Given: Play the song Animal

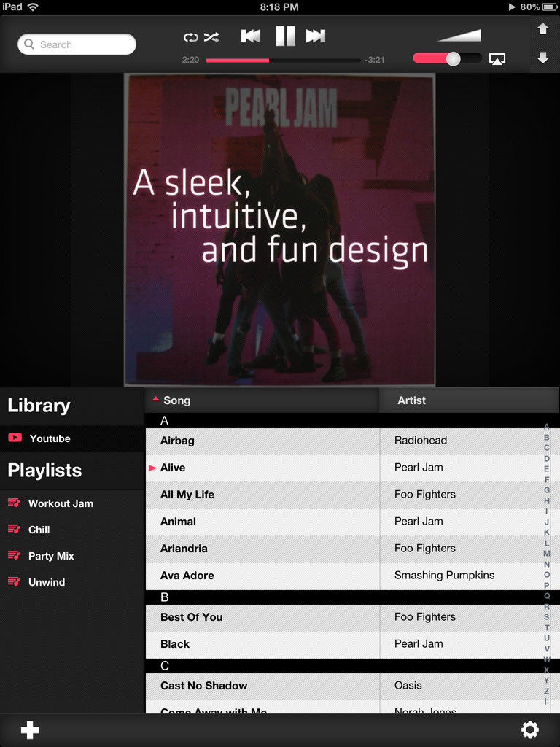Looking at the screenshot, I should (178, 521).
